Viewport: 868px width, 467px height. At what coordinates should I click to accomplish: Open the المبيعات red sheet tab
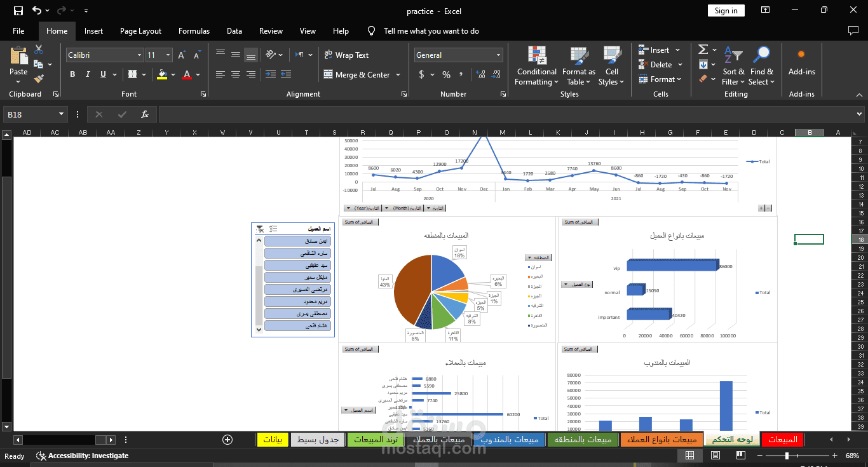(x=782, y=439)
